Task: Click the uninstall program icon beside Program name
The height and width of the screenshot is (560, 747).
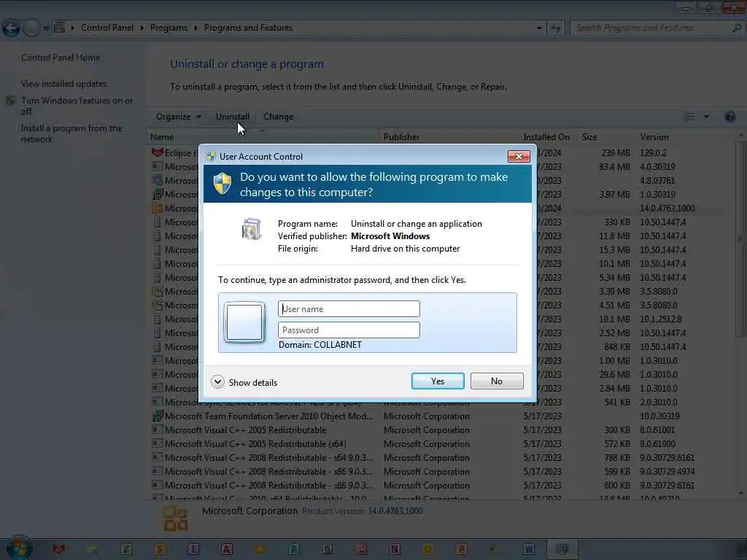Action: pyautogui.click(x=252, y=229)
